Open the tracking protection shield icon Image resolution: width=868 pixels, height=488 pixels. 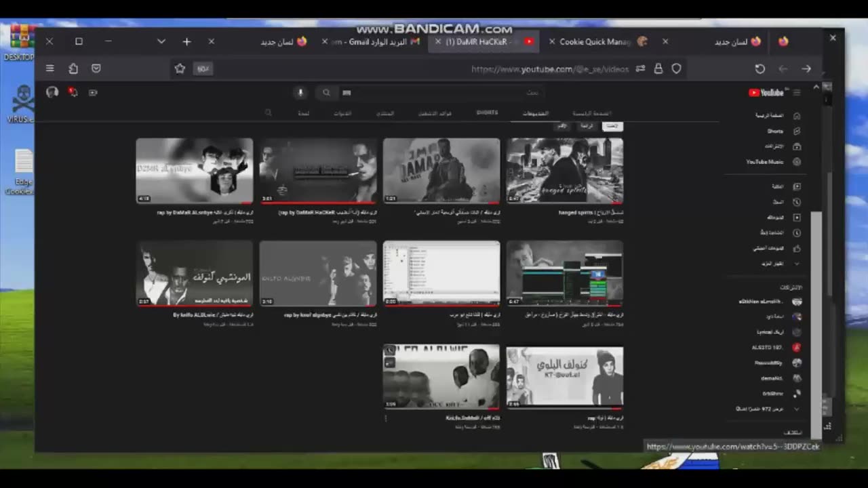pyautogui.click(x=676, y=68)
